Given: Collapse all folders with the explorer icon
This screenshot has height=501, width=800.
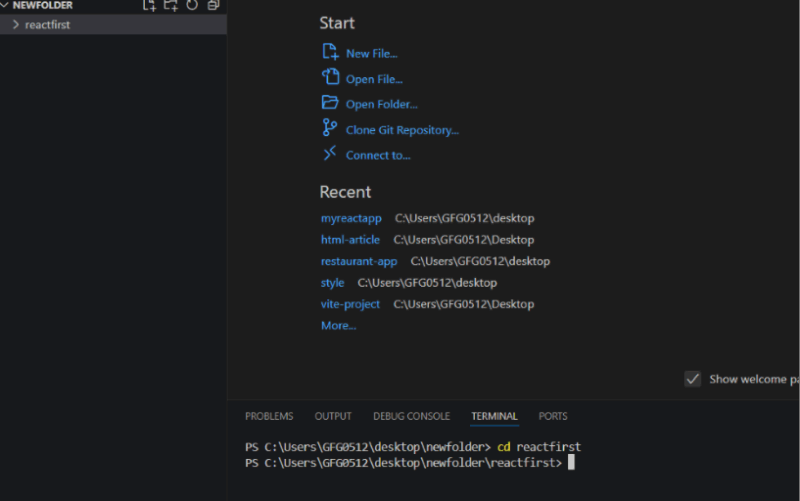Looking at the screenshot, I should 213,5.
